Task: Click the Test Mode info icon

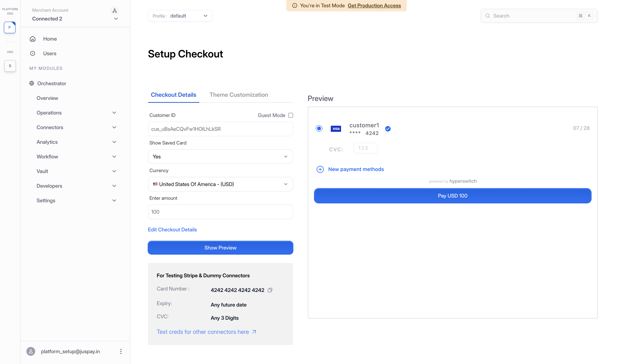Action: pos(295,5)
